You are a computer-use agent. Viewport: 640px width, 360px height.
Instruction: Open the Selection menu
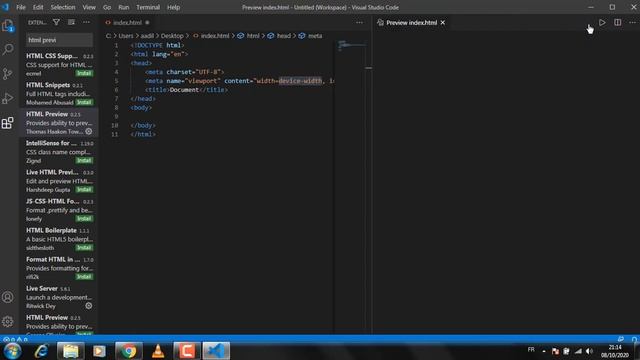63,7
